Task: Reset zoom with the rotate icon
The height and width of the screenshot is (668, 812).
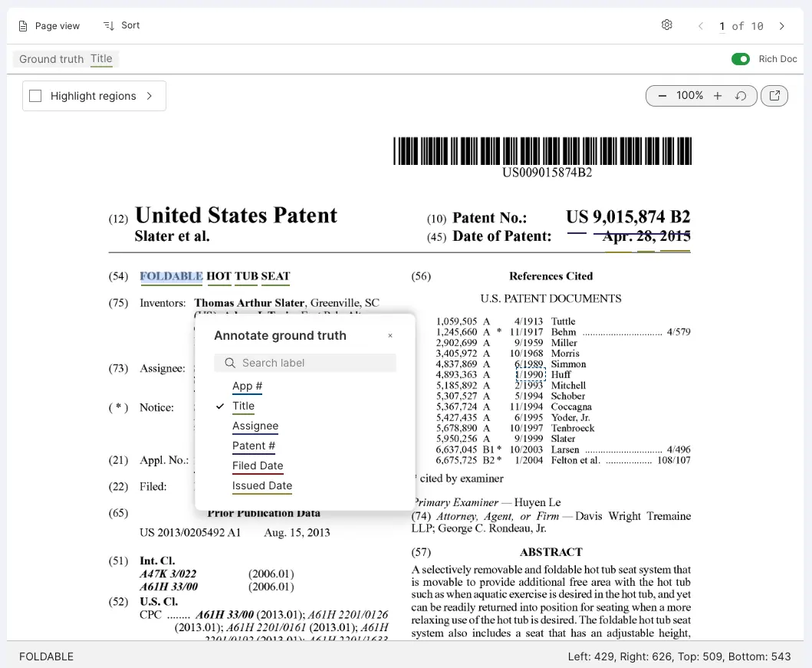Action: click(741, 96)
